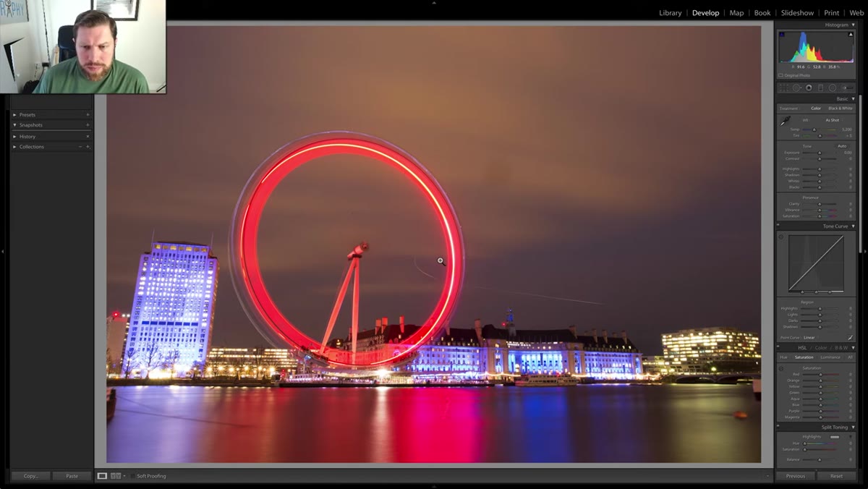Image resolution: width=868 pixels, height=489 pixels.
Task: Open the Slideshow module
Action: (x=797, y=13)
